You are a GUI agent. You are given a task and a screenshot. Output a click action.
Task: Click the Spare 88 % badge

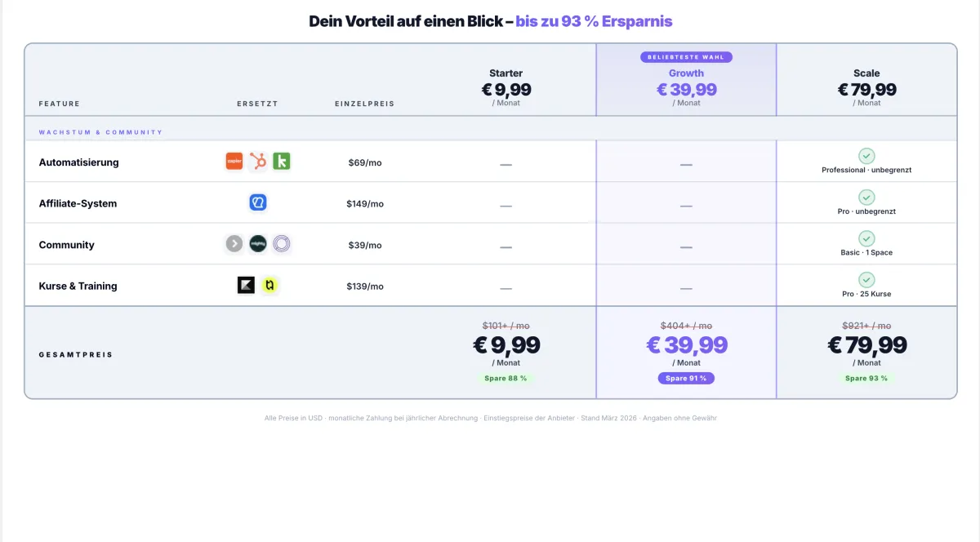click(x=506, y=378)
